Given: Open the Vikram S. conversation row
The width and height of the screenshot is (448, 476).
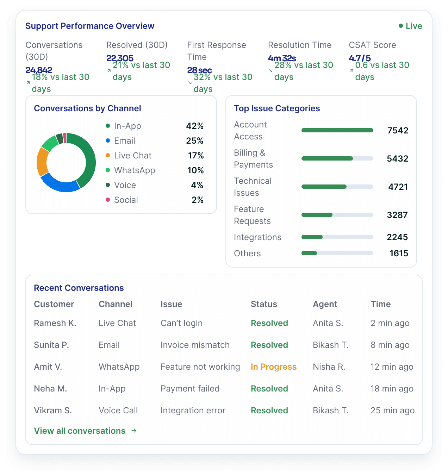Looking at the screenshot, I should click(224, 410).
